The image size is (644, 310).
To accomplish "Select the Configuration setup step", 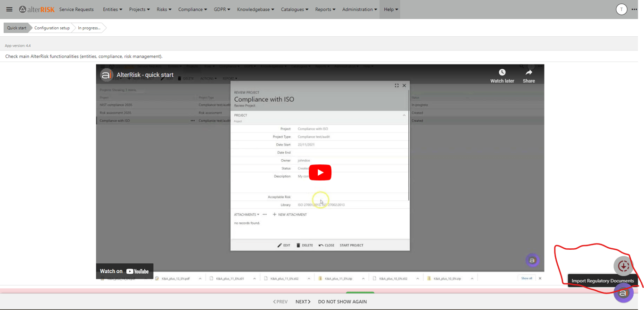I will [x=52, y=28].
